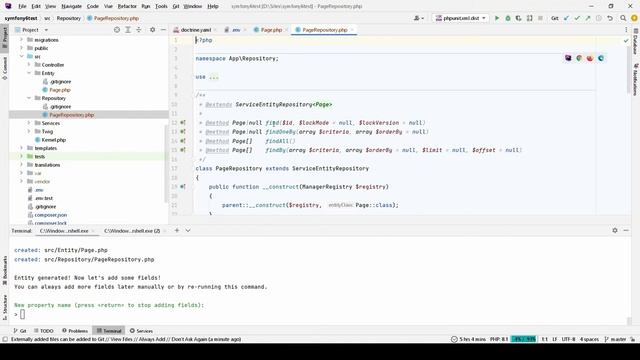Expand the public folder
Viewport: 640px width, 360px height.
tap(22, 48)
